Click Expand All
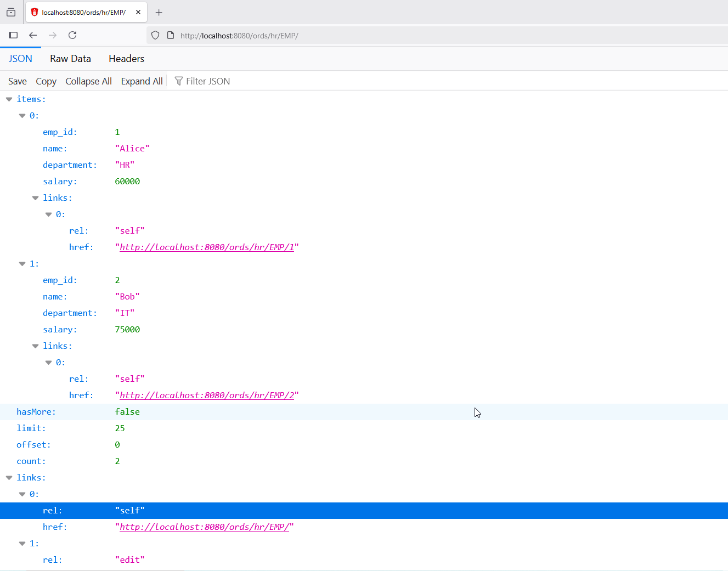Screen dimensions: 728x571 click(x=142, y=81)
